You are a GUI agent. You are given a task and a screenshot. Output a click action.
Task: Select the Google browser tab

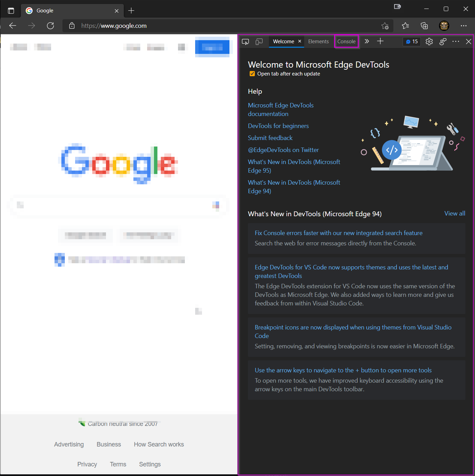point(72,11)
